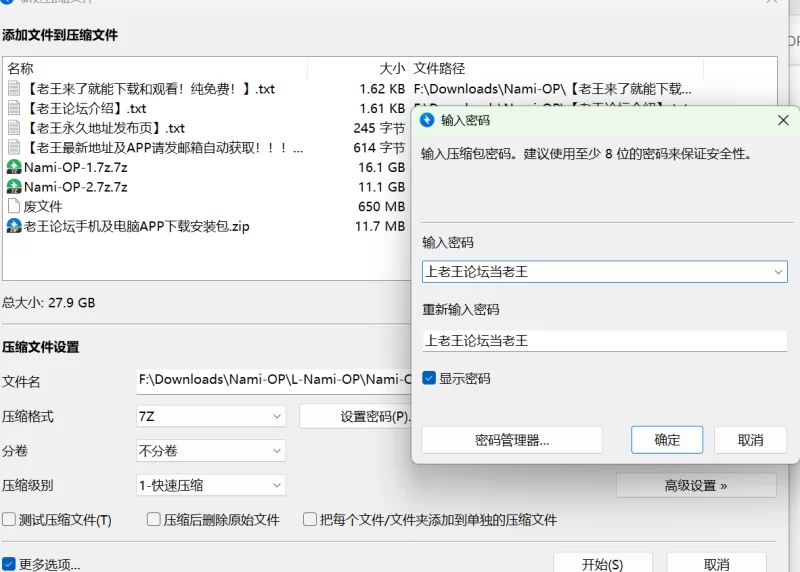Close the 输入密码 dialog
The height and width of the screenshot is (572, 800).
click(783, 120)
